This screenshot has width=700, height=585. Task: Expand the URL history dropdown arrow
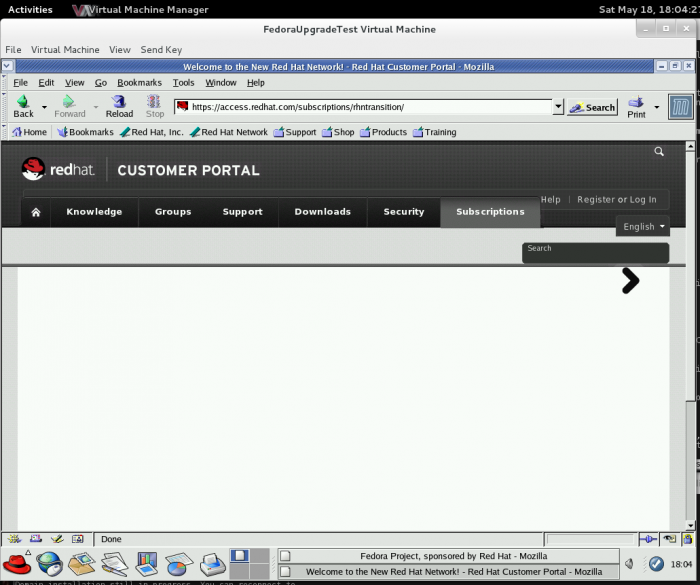558,107
